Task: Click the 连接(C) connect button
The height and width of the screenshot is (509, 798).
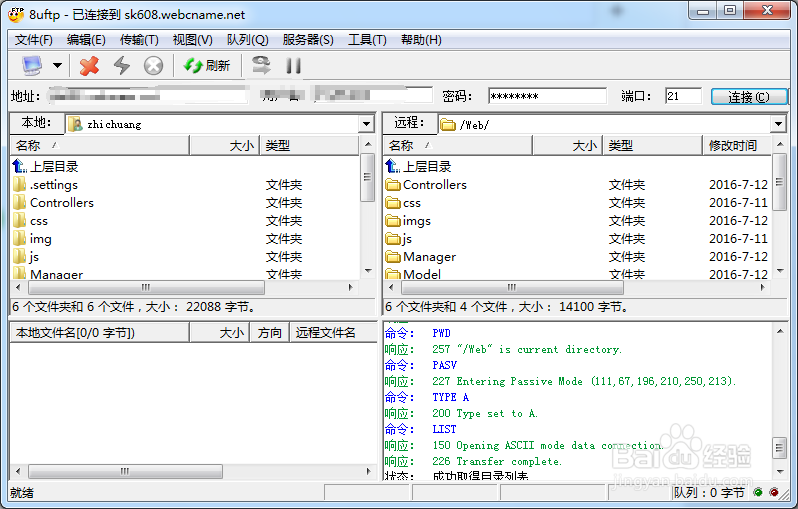Action: coord(749,96)
